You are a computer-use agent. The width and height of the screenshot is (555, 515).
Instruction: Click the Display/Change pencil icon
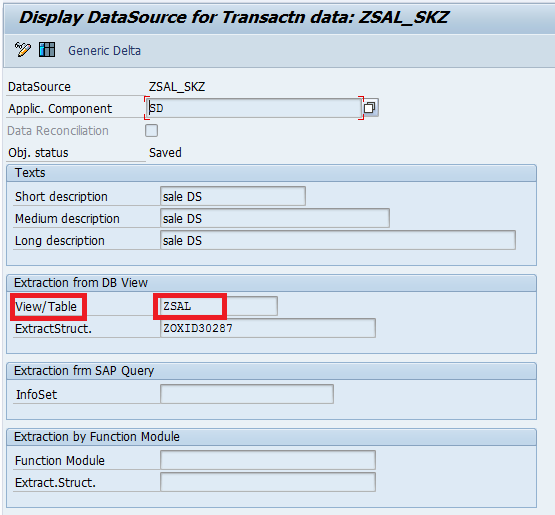23,49
